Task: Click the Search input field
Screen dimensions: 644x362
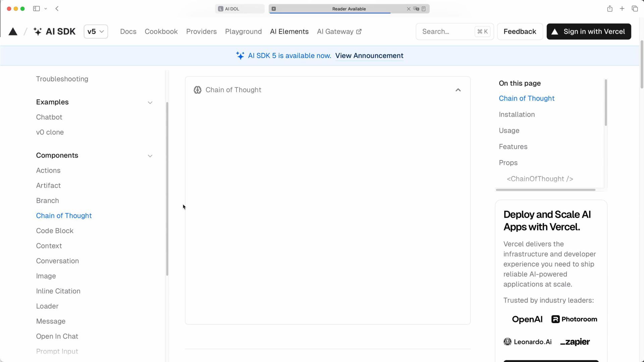Action: click(446, 32)
